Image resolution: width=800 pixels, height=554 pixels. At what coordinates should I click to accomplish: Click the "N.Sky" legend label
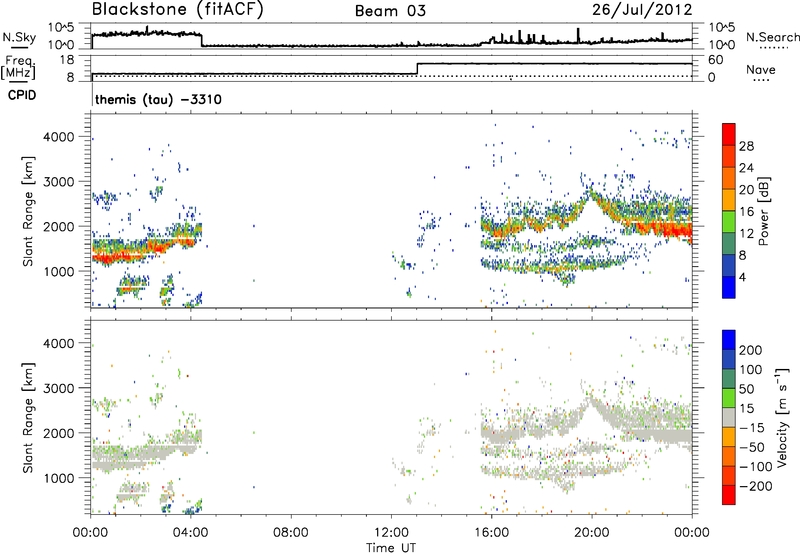click(19, 37)
